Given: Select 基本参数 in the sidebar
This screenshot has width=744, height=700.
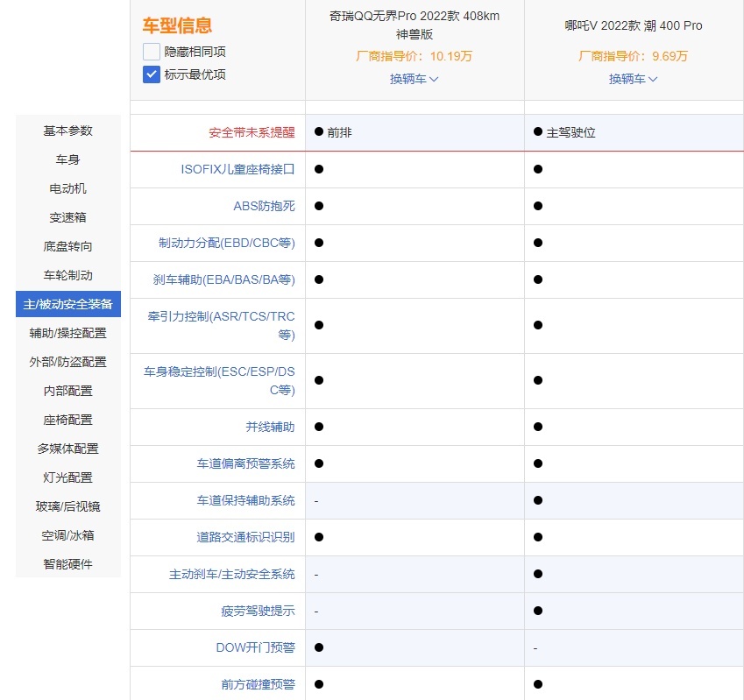Looking at the screenshot, I should pyautogui.click(x=67, y=131).
